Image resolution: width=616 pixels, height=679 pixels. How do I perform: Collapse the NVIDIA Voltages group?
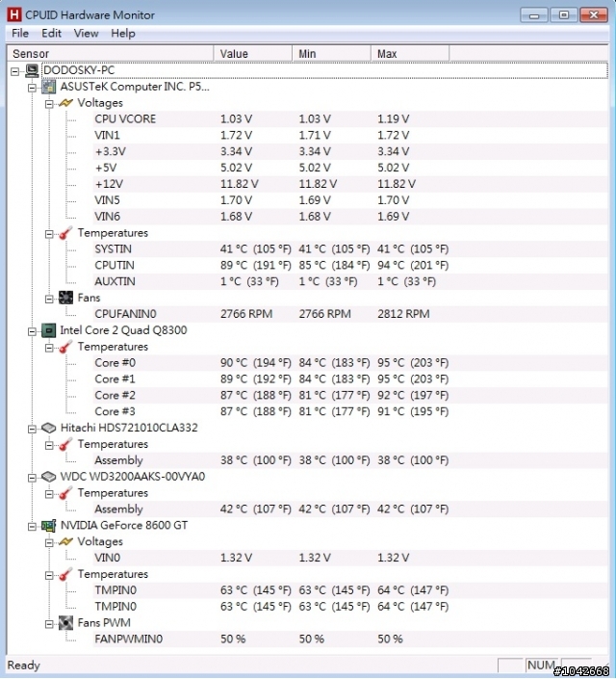pos(49,543)
